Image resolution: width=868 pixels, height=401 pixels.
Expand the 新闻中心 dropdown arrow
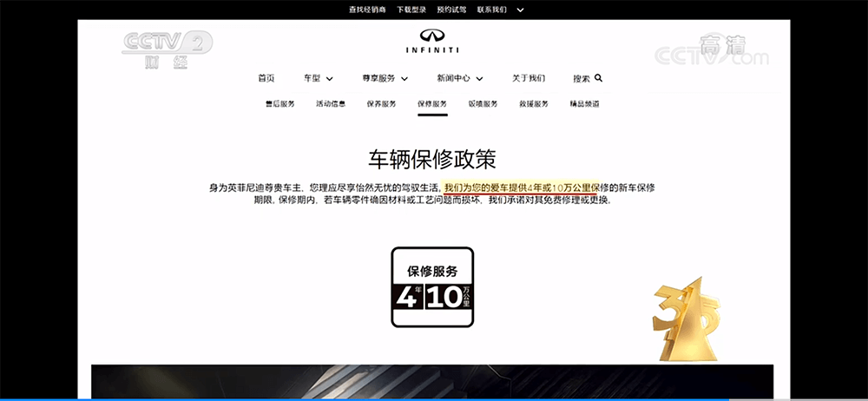pyautogui.click(x=479, y=79)
